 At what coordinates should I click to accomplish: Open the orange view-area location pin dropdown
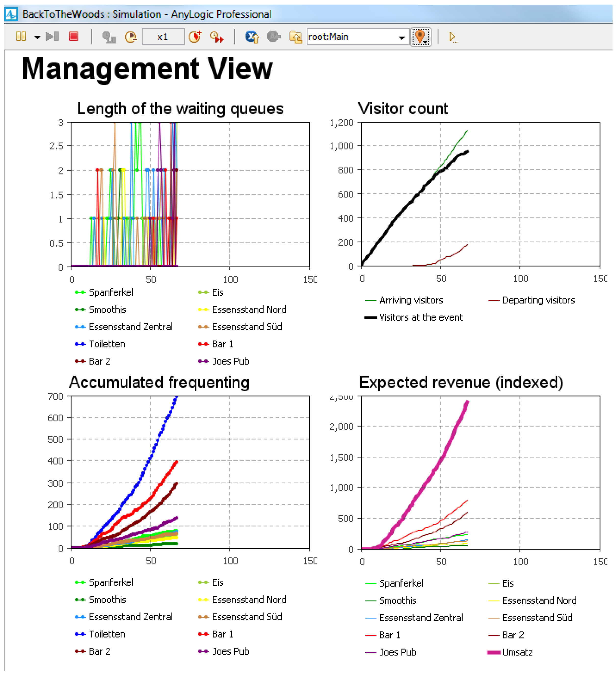pyautogui.click(x=421, y=37)
